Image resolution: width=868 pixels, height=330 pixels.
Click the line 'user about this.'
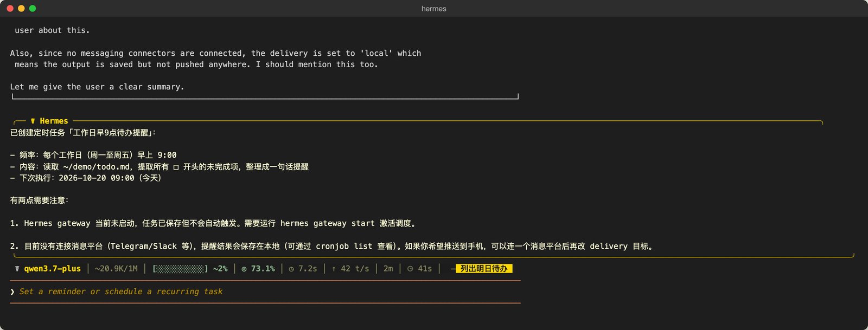coord(52,30)
